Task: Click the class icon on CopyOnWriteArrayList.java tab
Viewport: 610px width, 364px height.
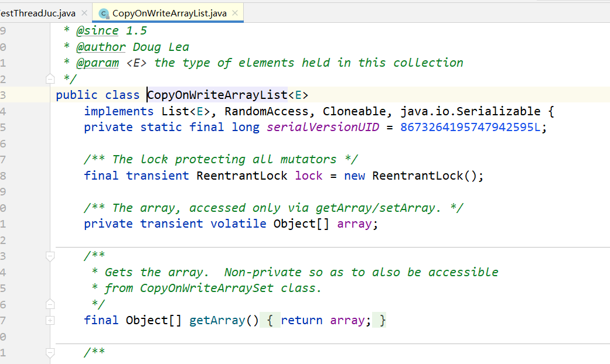Action: tap(104, 13)
